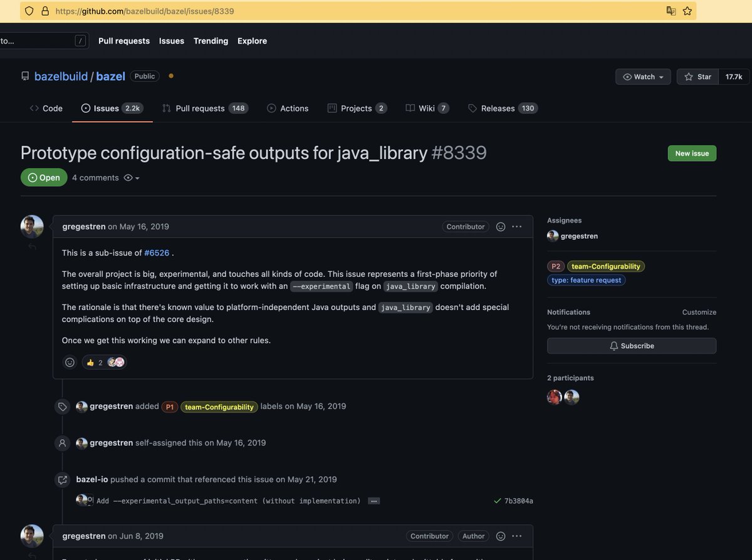Click the P2 label in sidebar

pyautogui.click(x=556, y=266)
